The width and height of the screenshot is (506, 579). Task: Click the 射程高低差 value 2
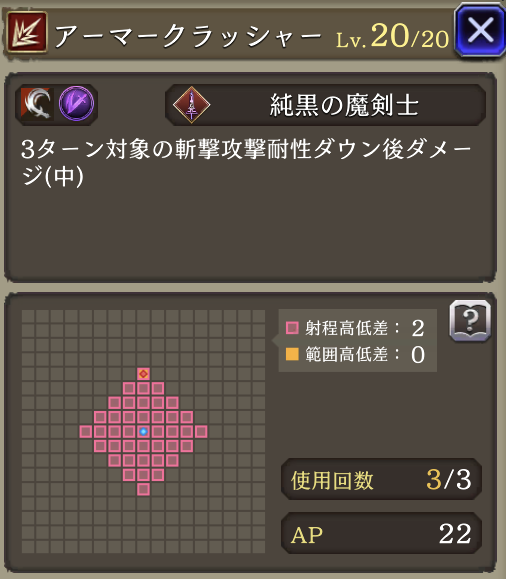(x=418, y=328)
